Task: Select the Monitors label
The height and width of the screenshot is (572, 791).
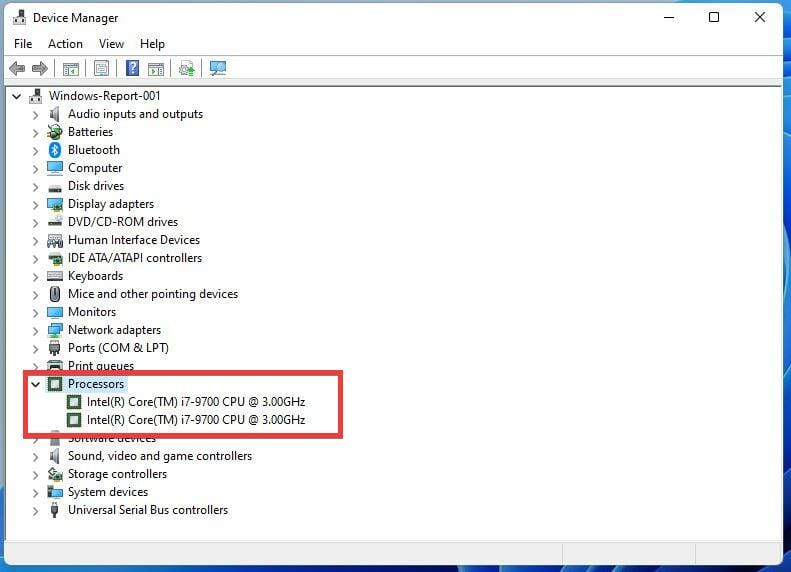Action: click(x=92, y=312)
